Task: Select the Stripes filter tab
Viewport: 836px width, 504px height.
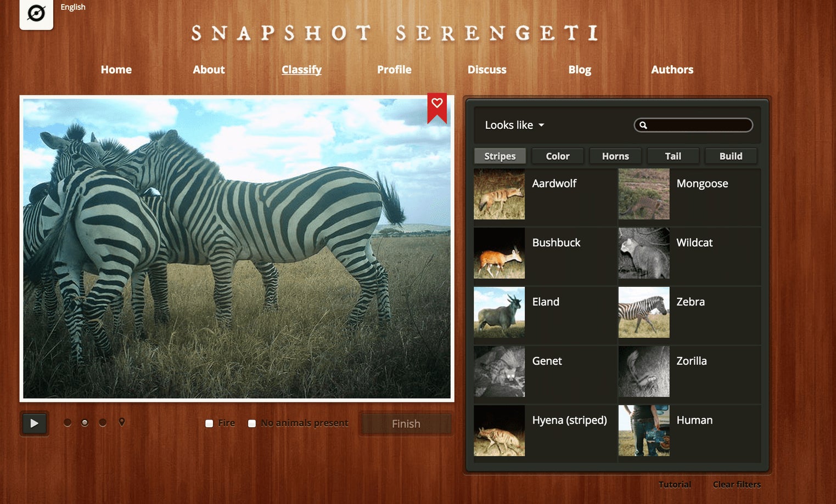Action: 500,156
